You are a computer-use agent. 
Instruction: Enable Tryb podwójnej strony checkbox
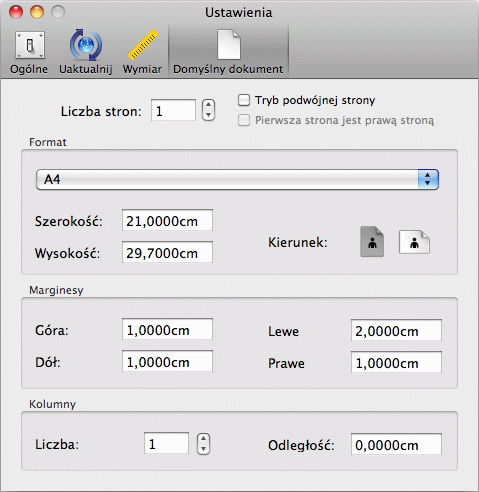pyautogui.click(x=244, y=100)
